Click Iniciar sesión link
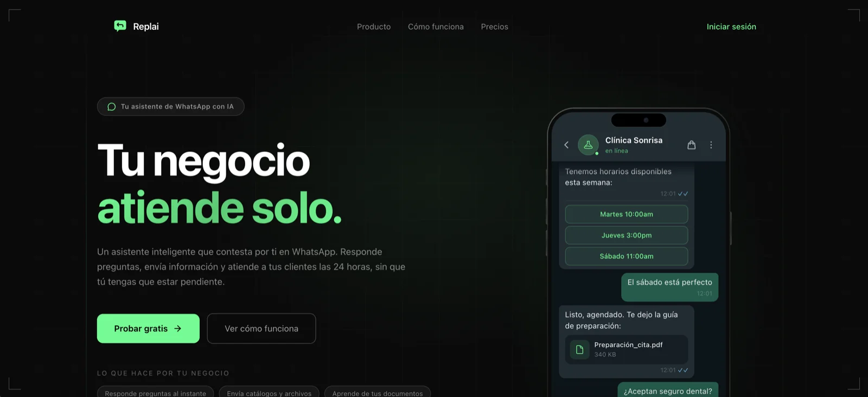Viewport: 868px width, 397px height. click(x=731, y=27)
